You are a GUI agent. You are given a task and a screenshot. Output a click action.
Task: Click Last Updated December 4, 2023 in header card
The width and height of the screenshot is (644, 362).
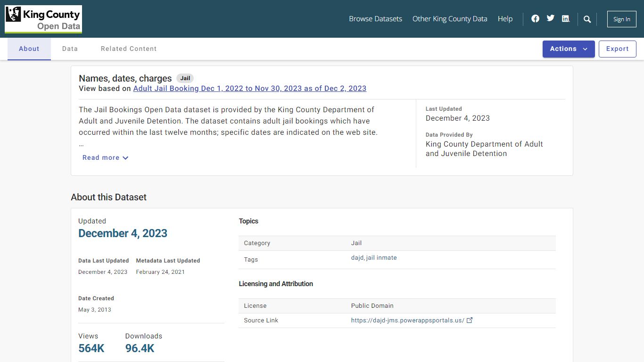(458, 118)
